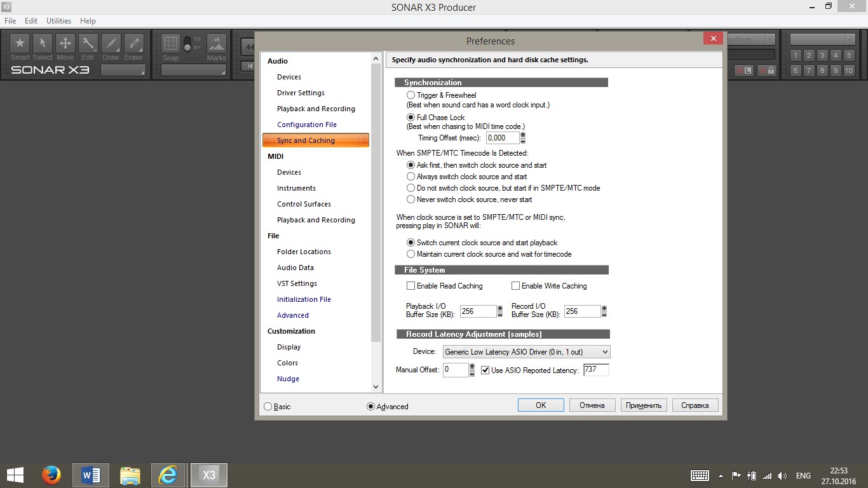Open Folder Locations page
The width and height of the screenshot is (868, 488).
pos(304,252)
